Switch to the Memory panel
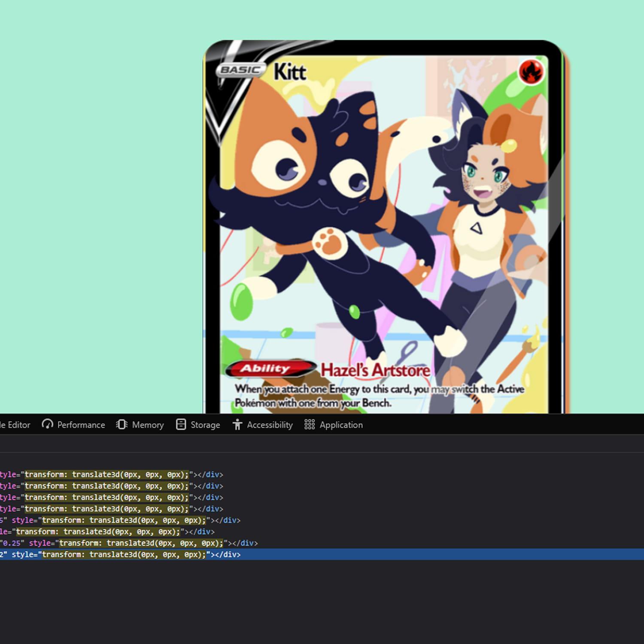This screenshot has width=644, height=644. (140, 425)
